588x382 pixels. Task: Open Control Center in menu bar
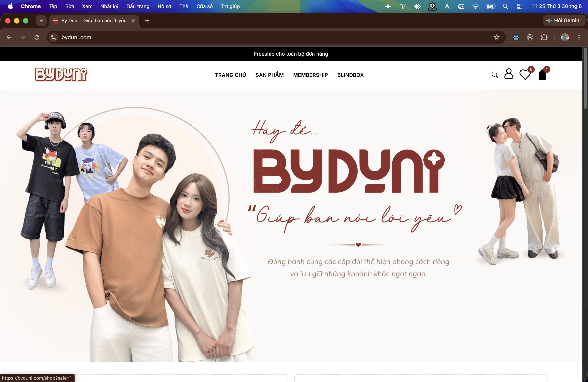click(x=520, y=6)
